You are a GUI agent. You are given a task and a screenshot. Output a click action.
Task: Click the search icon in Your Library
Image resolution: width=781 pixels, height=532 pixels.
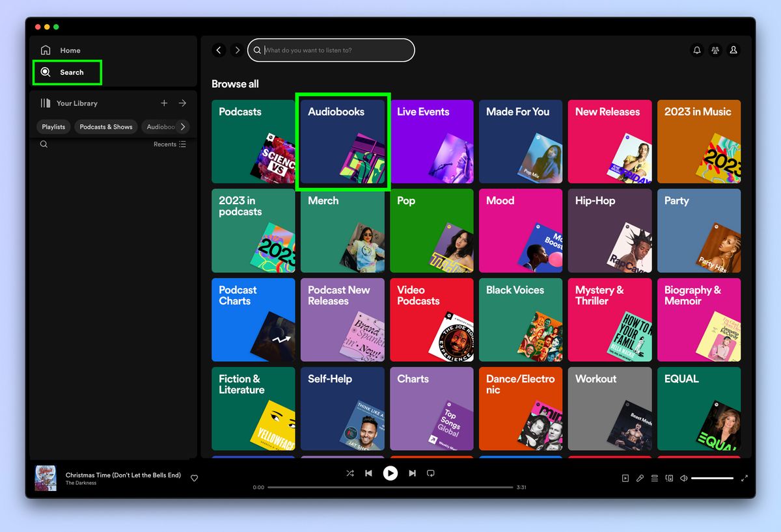[44, 144]
